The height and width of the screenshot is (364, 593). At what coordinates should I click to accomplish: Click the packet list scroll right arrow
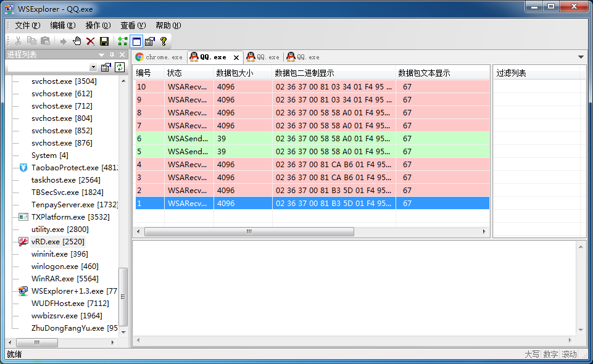coord(484,231)
